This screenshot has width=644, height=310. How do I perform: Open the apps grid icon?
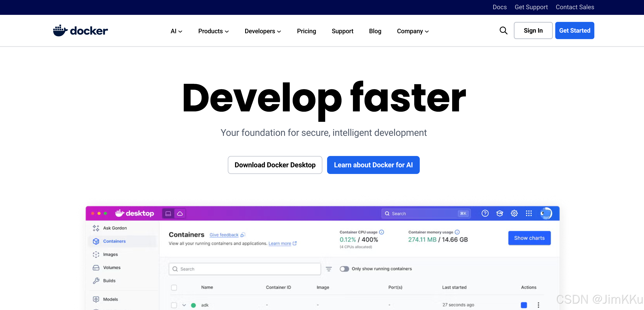(x=529, y=213)
